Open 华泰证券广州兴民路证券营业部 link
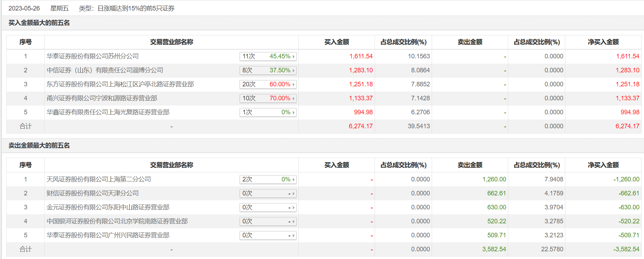 pyautogui.click(x=108, y=235)
